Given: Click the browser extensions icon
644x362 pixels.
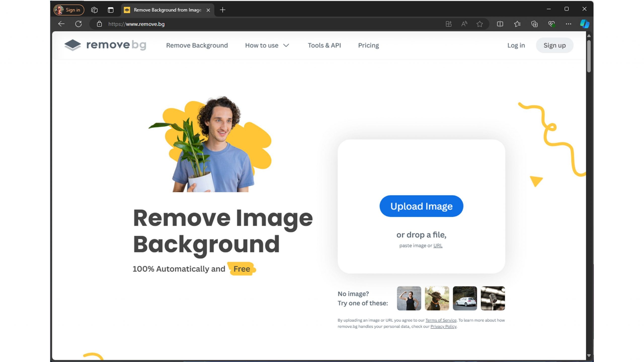Looking at the screenshot, I should [449, 24].
